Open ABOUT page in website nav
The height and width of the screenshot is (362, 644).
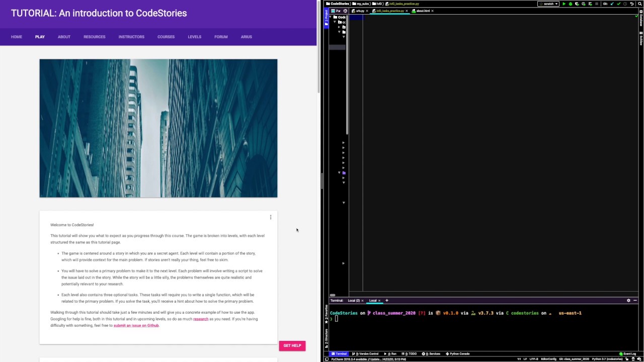point(64,37)
